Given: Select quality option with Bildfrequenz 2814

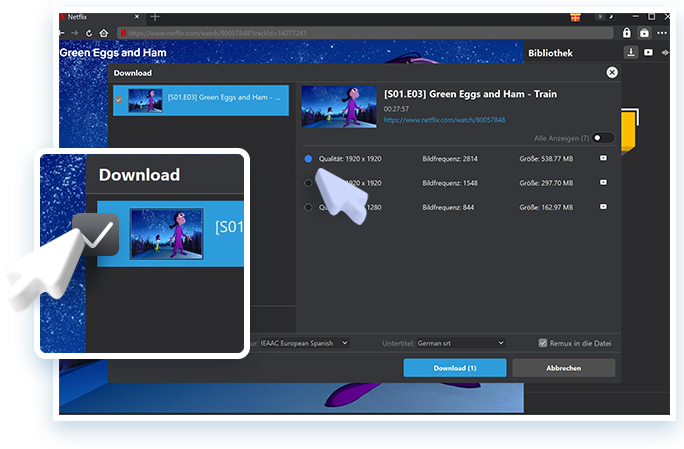Looking at the screenshot, I should coord(308,159).
